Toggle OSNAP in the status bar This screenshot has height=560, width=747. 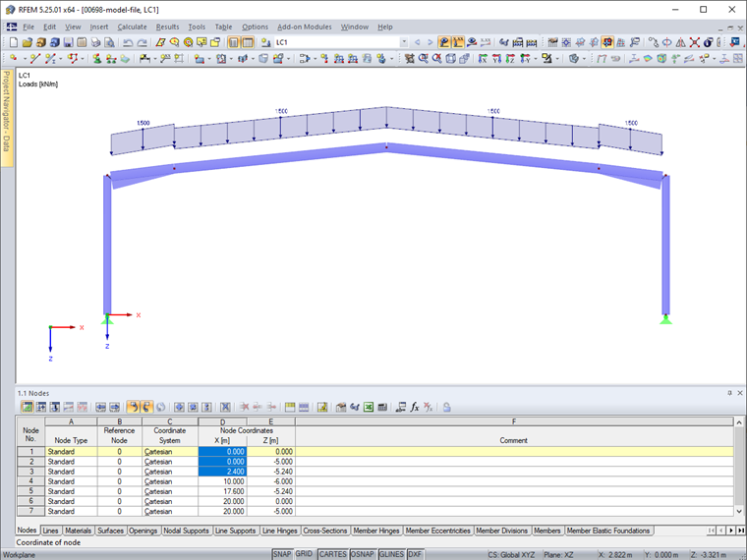tap(363, 554)
